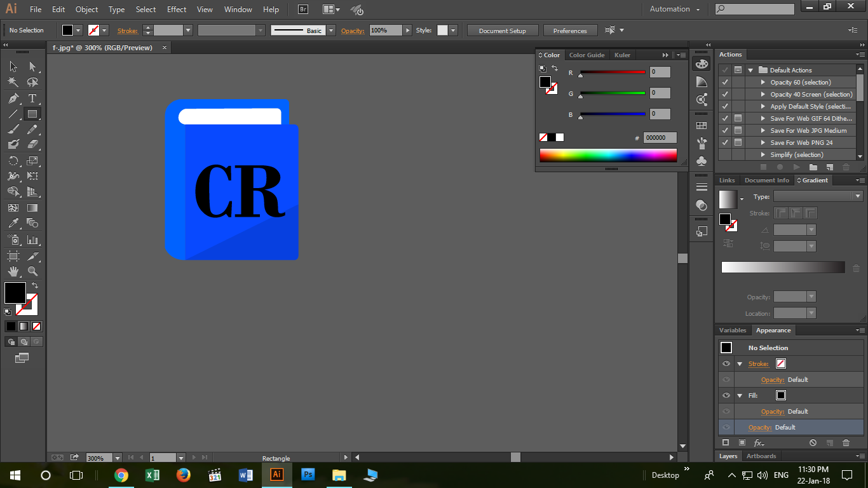Select the Direct Selection tool
Viewport: 868px width, 488px height.
tap(32, 66)
